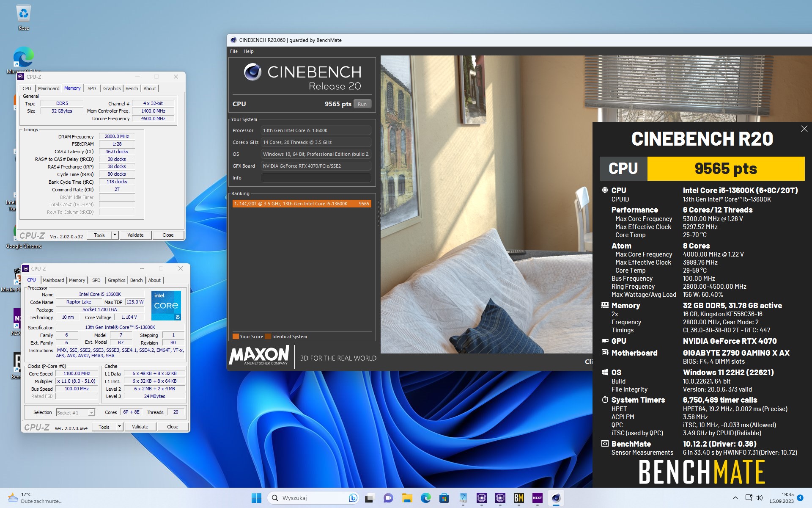Viewport: 812px width, 508px height.
Task: Click the Cinebench logo in the header
Action: [x=302, y=77]
